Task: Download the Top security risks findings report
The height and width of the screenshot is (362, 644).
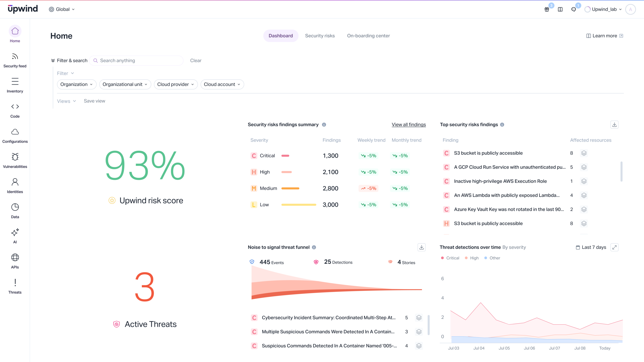Action: tap(614, 124)
